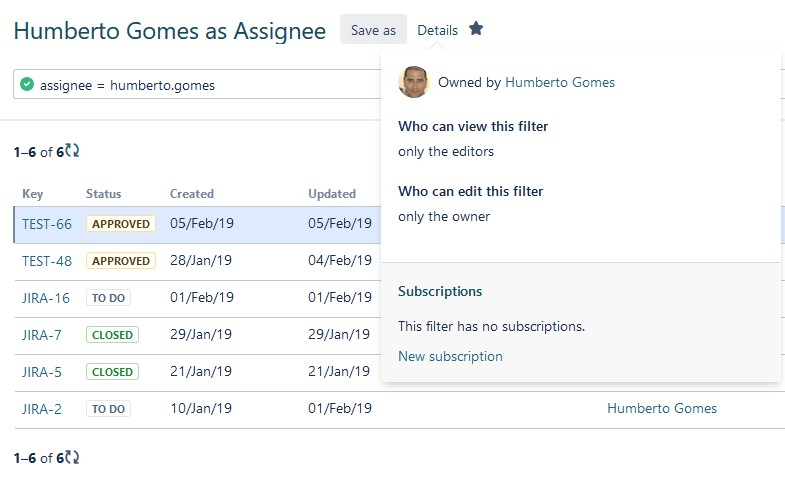Click TO DO status of JIRA-2
785x477 pixels.
(x=108, y=409)
